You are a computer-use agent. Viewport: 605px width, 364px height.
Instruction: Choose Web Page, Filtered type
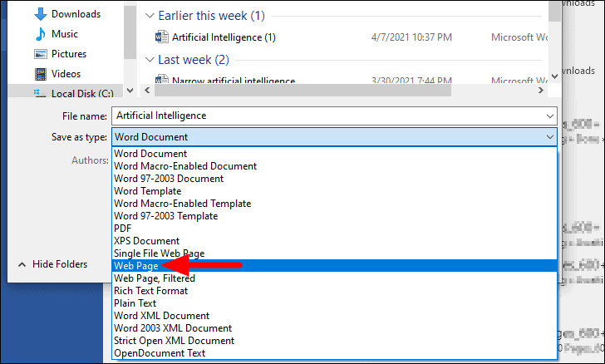[x=334, y=278]
